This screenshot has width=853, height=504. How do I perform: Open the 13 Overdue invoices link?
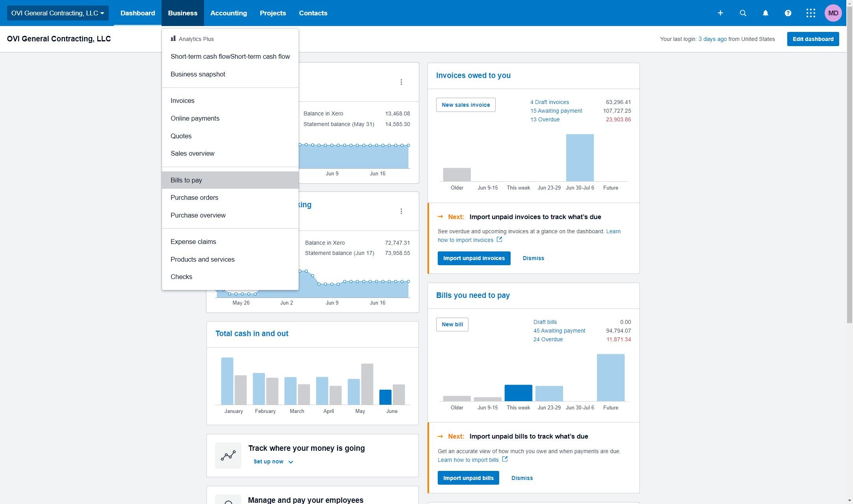click(545, 119)
